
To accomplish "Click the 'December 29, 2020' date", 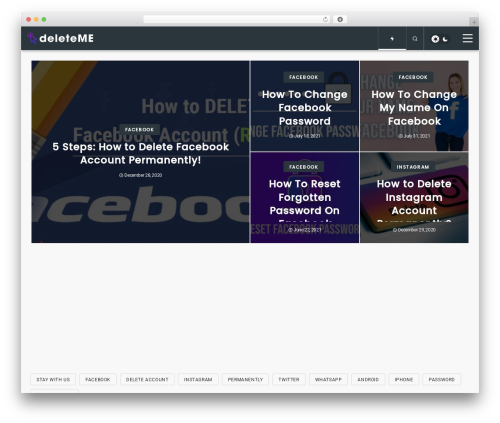I will 414,230.
